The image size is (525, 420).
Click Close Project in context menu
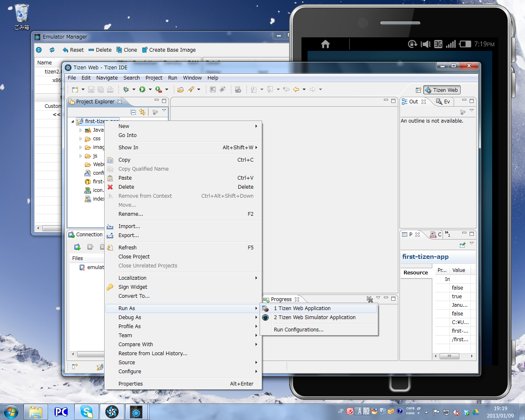183,257
